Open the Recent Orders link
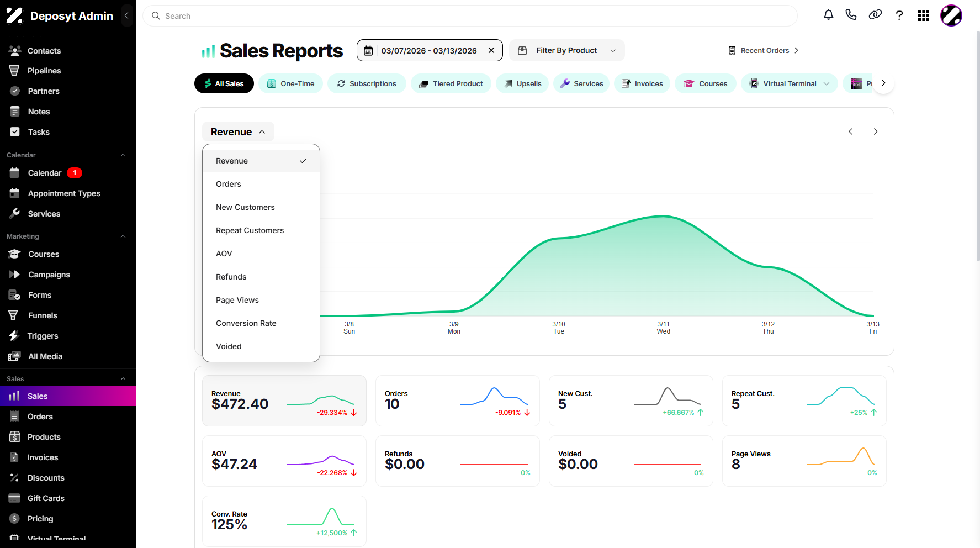Image resolution: width=980 pixels, height=548 pixels. pyautogui.click(x=764, y=50)
